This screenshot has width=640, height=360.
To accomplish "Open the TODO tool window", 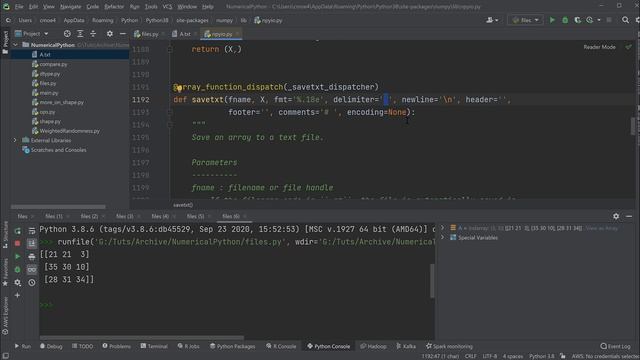I will [82, 346].
